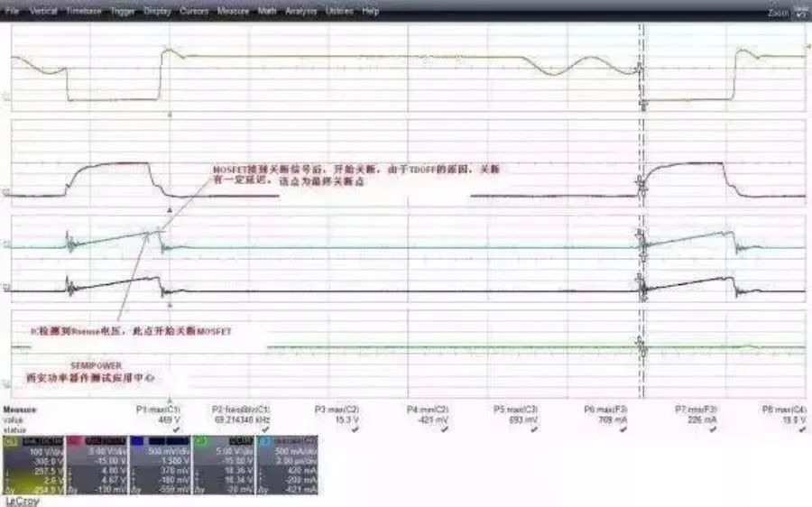The width and height of the screenshot is (812, 507).
Task: Select the cyan F3 math trace descriptor
Action: [287, 462]
